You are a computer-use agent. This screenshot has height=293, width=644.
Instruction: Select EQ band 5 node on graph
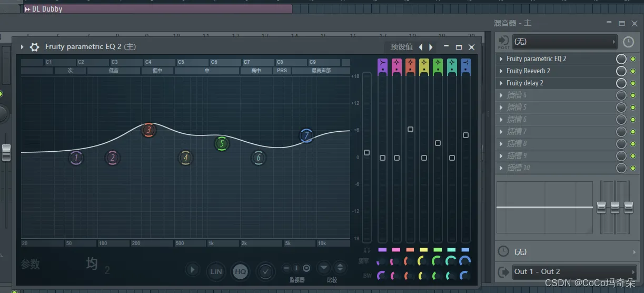tap(222, 143)
